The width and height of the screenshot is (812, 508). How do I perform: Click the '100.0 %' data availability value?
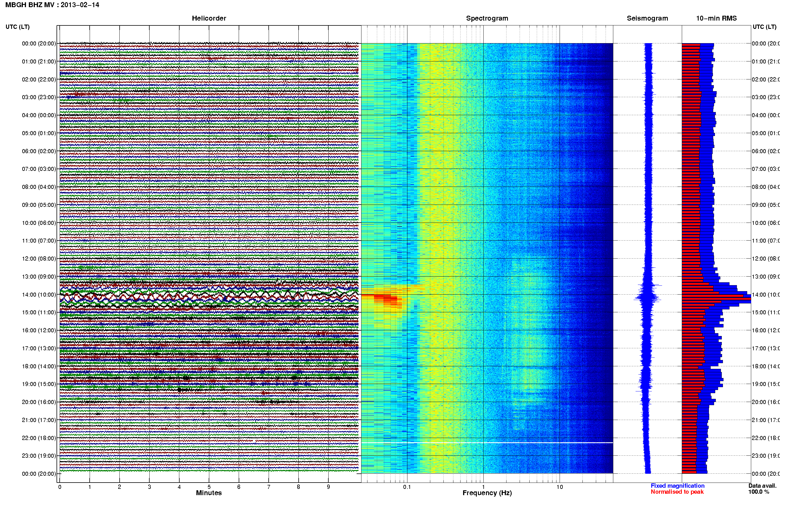[758, 492]
